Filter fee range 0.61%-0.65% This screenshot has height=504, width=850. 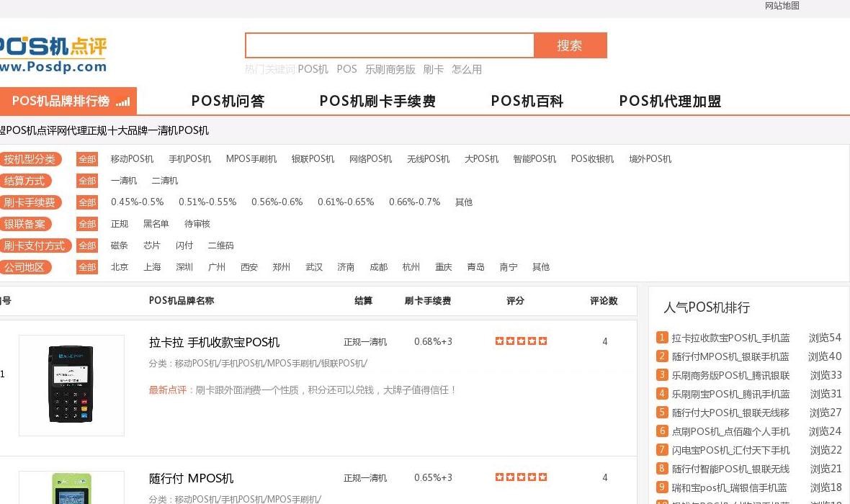346,202
